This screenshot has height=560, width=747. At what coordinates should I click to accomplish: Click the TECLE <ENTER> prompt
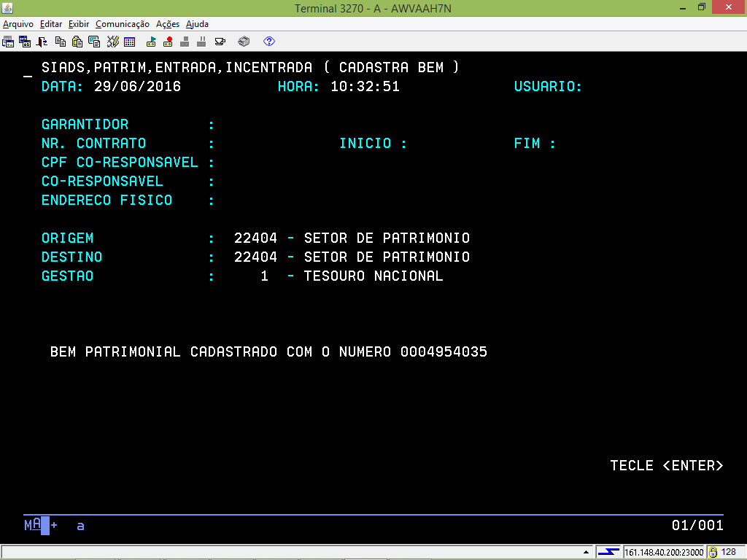pyautogui.click(x=667, y=465)
